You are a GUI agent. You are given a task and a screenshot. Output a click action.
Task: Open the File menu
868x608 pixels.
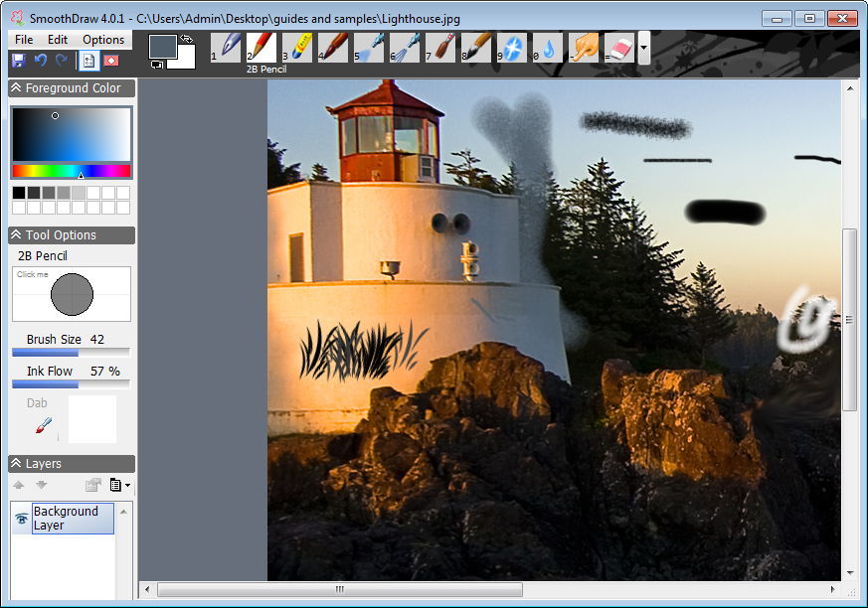coord(24,40)
